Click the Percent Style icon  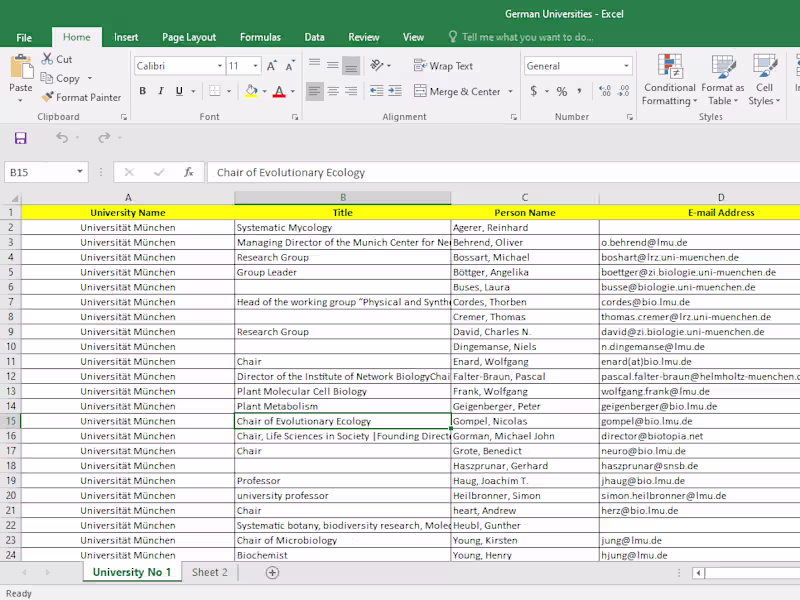tap(562, 91)
